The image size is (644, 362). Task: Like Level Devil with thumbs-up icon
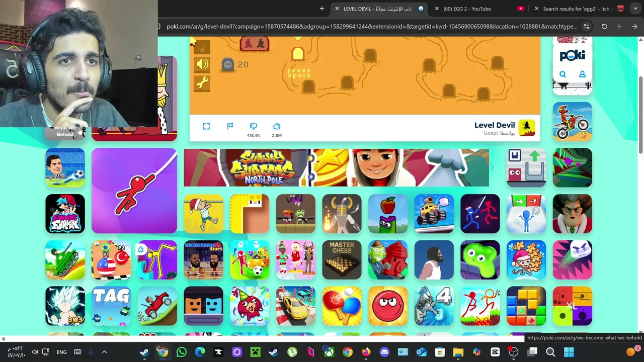tap(277, 126)
